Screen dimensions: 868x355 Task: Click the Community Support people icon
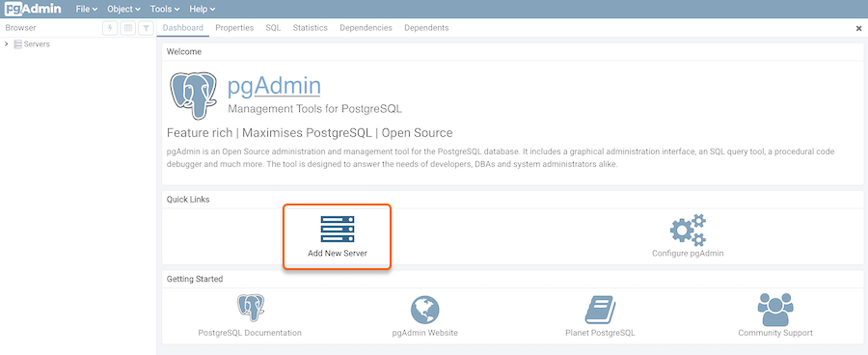[x=775, y=309]
